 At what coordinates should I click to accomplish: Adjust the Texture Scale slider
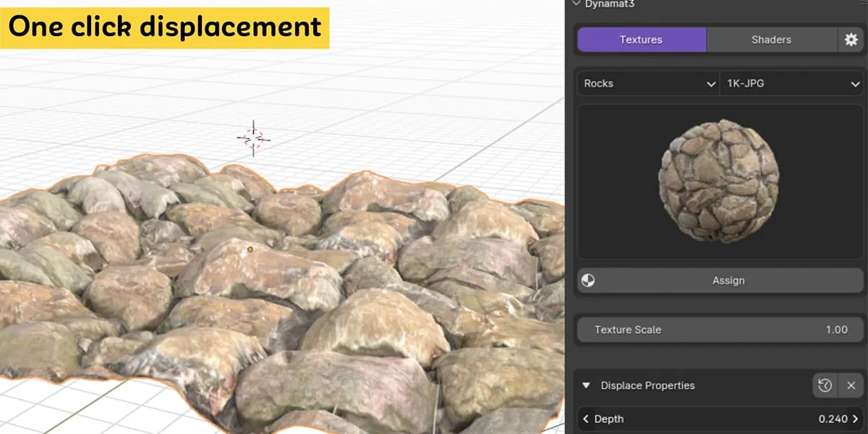coord(720,330)
